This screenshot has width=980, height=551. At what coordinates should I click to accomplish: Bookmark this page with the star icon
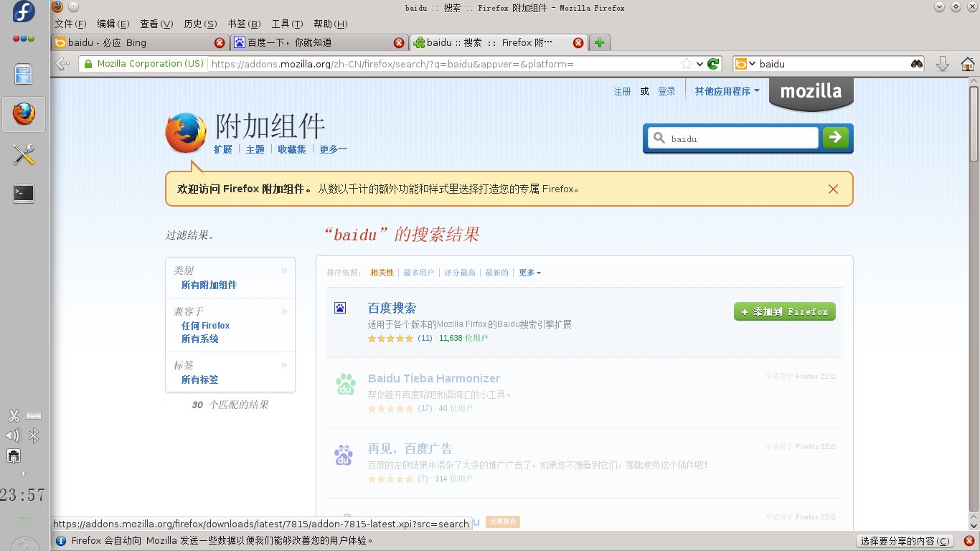[687, 64]
